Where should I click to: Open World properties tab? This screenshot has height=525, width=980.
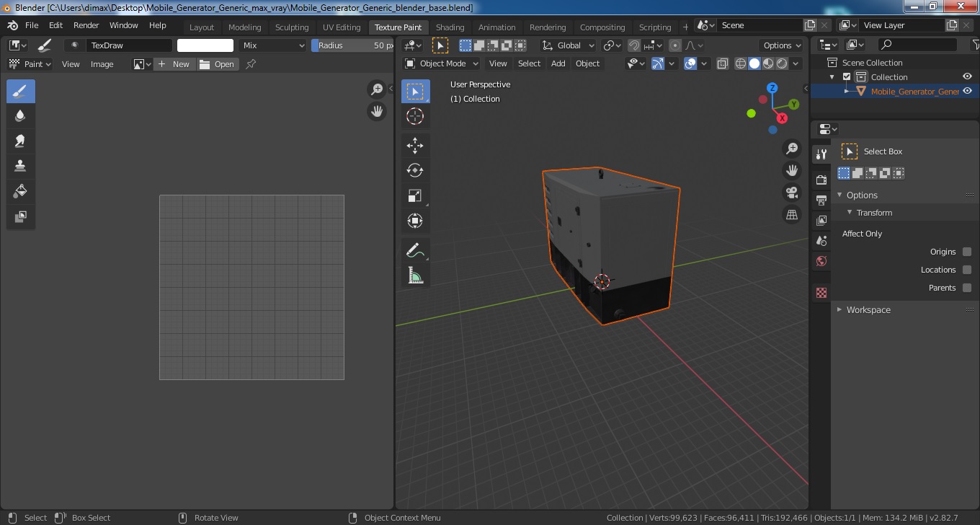(821, 260)
